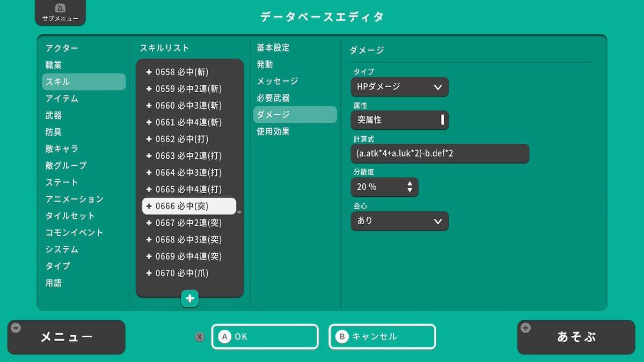
Task: Select skill 0670 必中(爪)
Action: [189, 273]
